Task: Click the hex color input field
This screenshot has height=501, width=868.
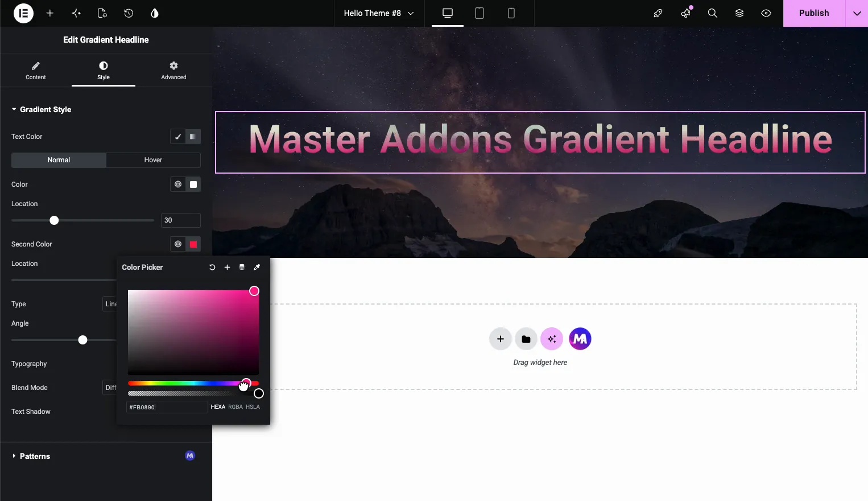Action: pyautogui.click(x=167, y=407)
